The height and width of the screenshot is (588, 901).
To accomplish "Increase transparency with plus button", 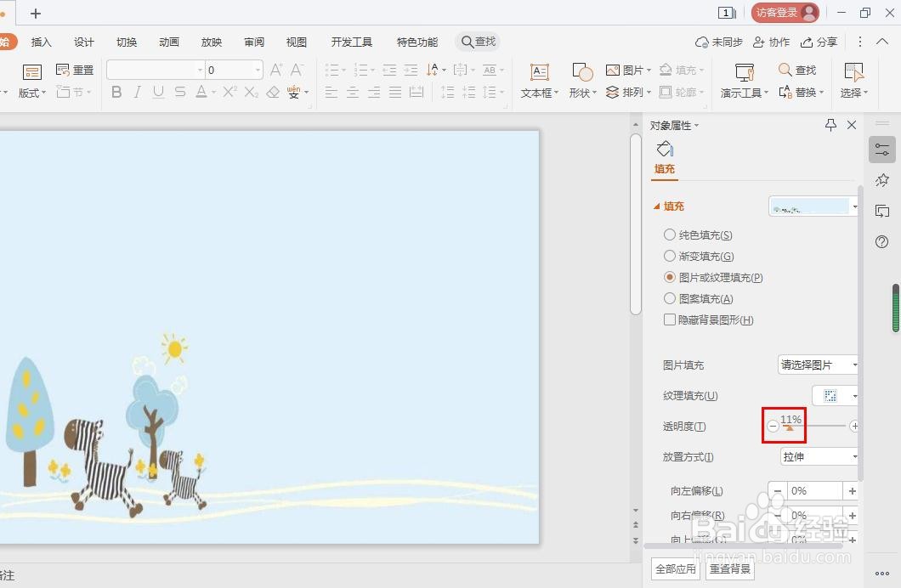I will click(854, 426).
